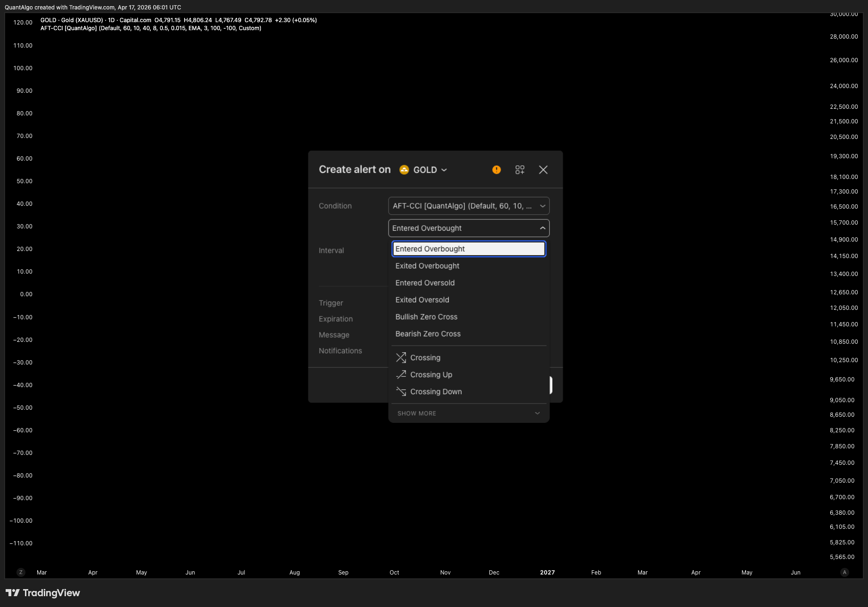Viewport: 868px width, 607px height.
Task: Click the Condition label
Action: 335,206
